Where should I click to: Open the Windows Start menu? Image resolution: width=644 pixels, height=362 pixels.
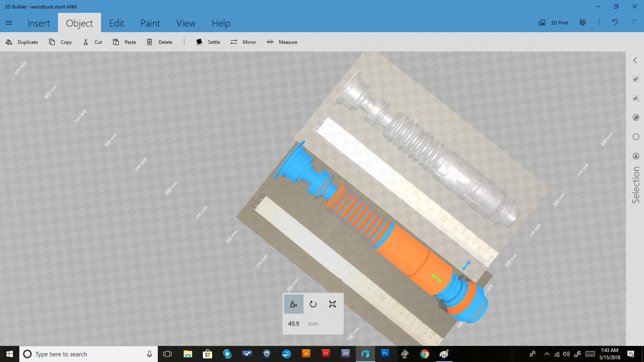coord(10,354)
